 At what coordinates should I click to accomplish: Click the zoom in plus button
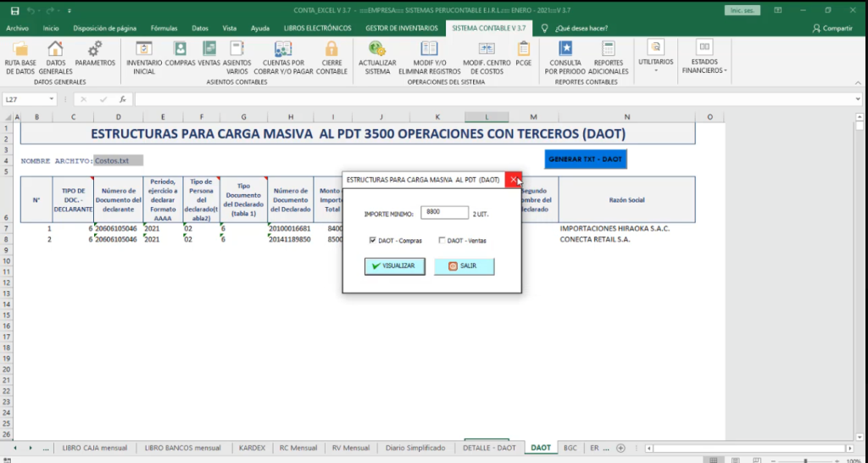837,460
